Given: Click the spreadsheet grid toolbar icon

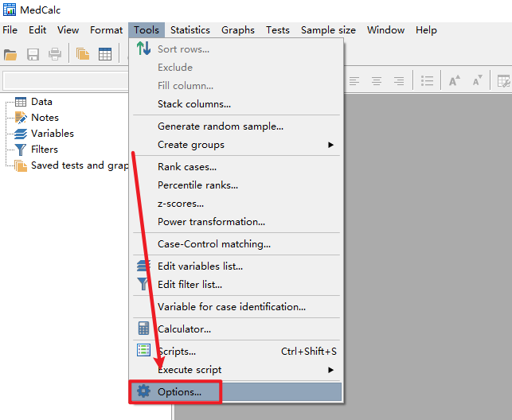Looking at the screenshot, I should click(x=105, y=55).
